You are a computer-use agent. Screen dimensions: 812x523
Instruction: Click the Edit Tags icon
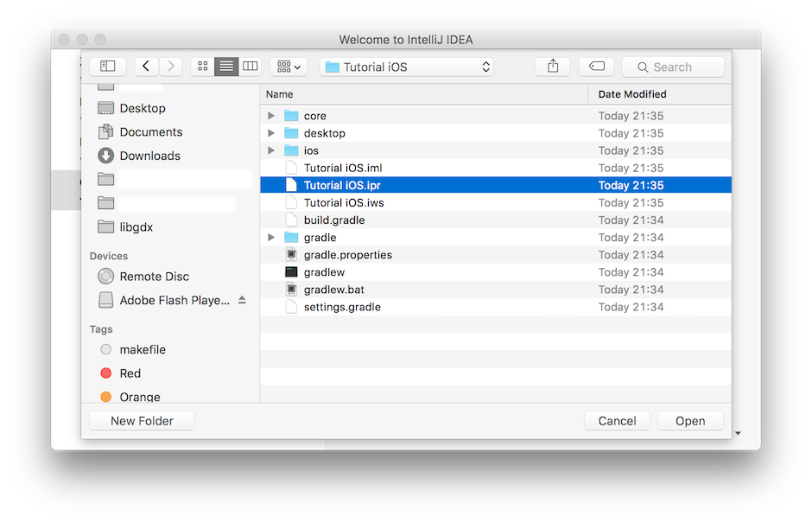[x=597, y=67]
